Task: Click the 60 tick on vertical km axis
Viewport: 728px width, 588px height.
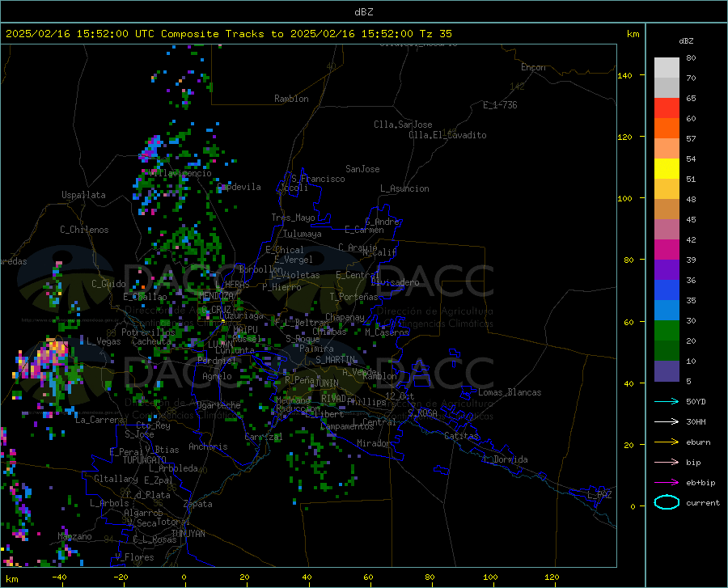Action: click(629, 322)
